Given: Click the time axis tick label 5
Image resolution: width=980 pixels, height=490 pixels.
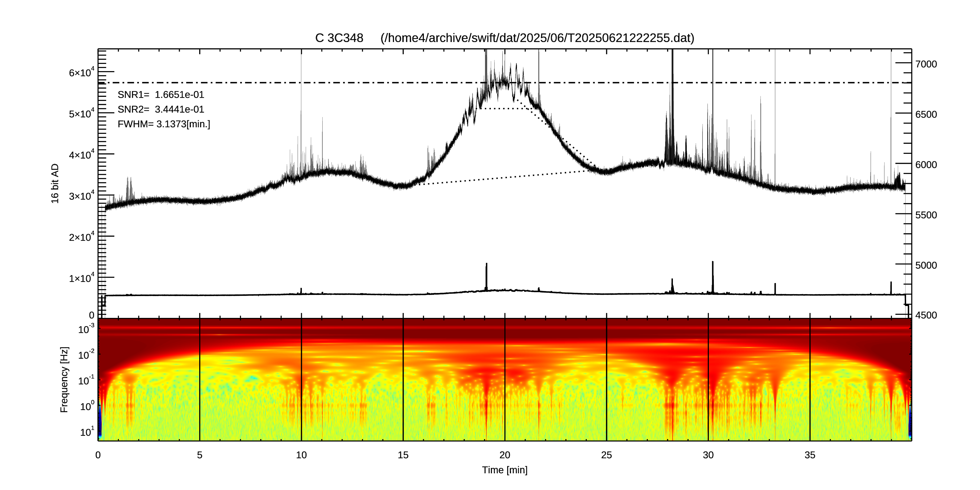Looking at the screenshot, I should (x=200, y=455).
